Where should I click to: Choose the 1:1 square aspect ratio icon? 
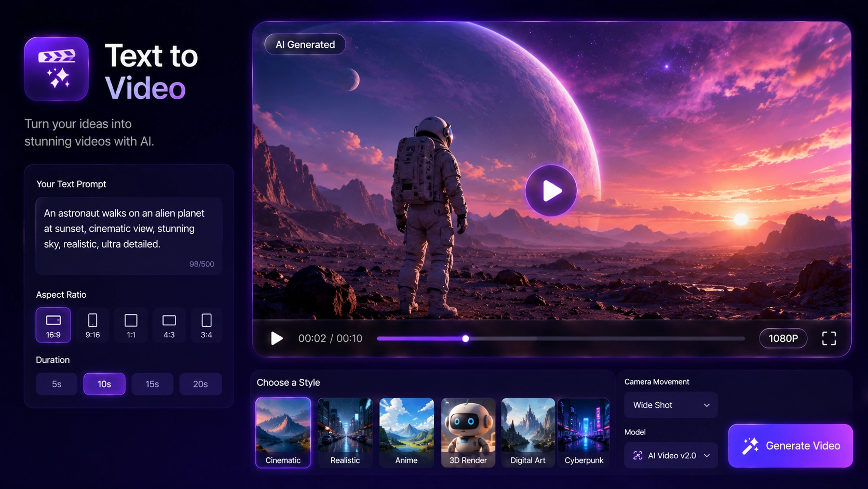click(x=131, y=325)
